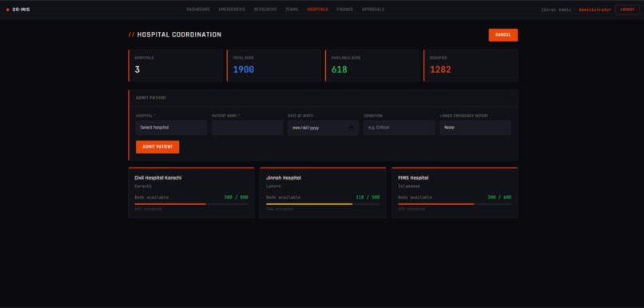644x308 pixels.
Task: Select the PIMS Hospital card title
Action: 413,178
